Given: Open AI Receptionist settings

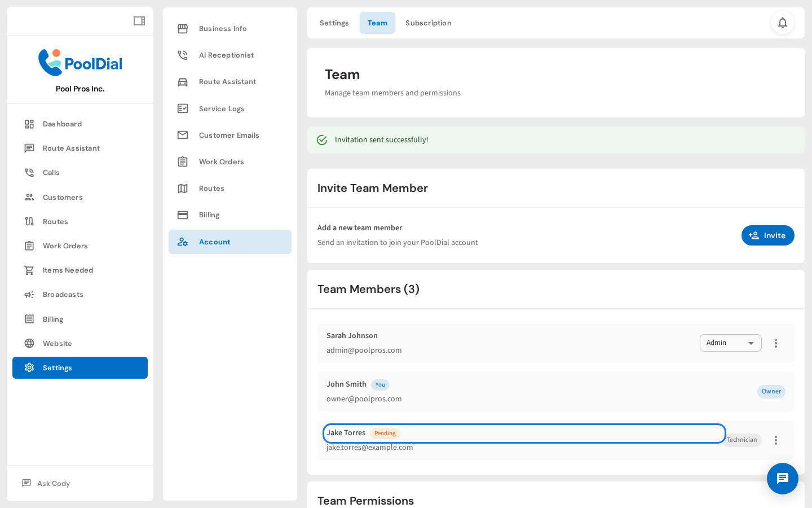Looking at the screenshot, I should tap(226, 55).
